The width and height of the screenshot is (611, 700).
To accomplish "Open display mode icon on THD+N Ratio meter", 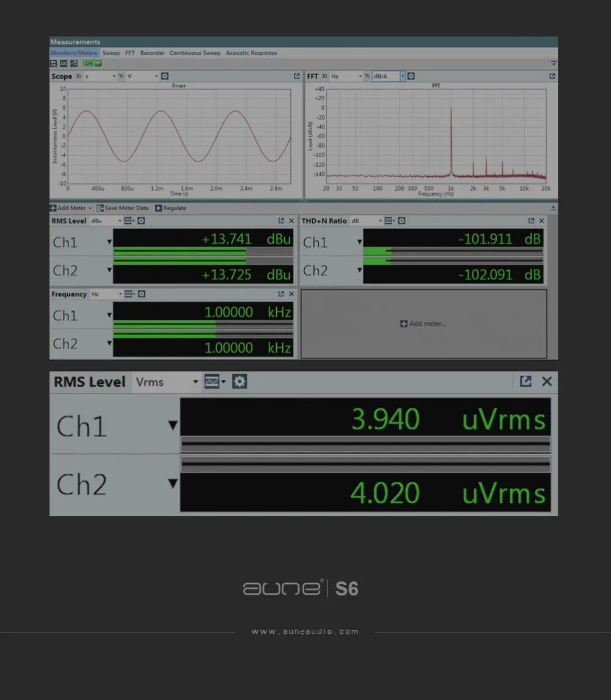I will coord(390,221).
